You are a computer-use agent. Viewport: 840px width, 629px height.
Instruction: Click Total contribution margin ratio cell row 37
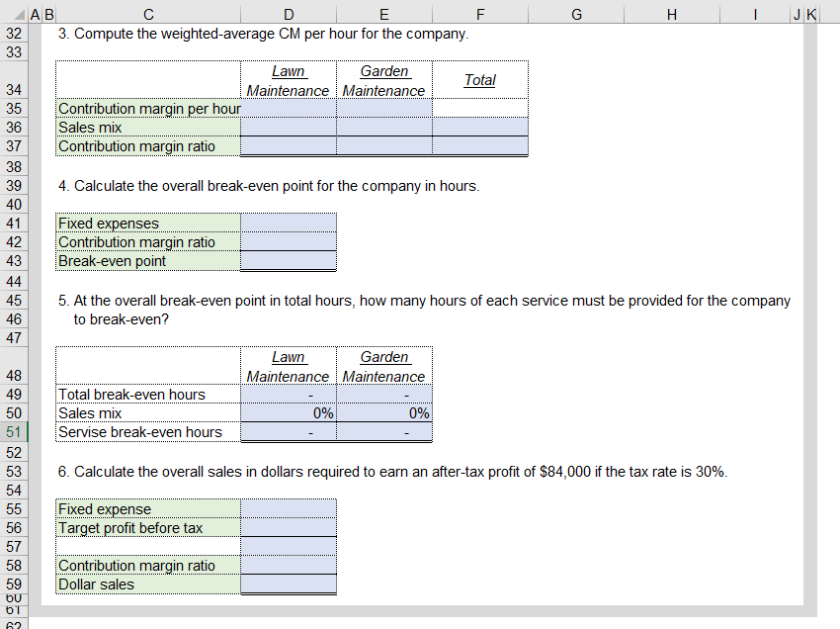pos(480,145)
